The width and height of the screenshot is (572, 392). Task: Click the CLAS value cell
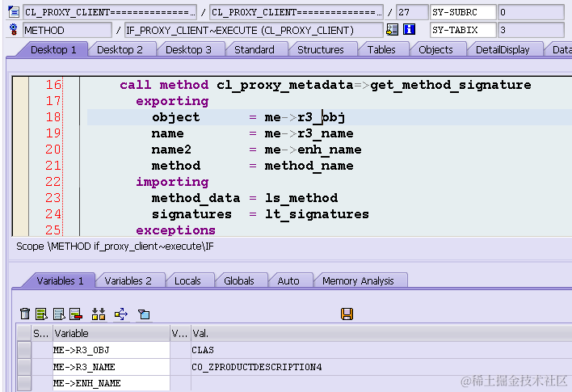point(381,350)
